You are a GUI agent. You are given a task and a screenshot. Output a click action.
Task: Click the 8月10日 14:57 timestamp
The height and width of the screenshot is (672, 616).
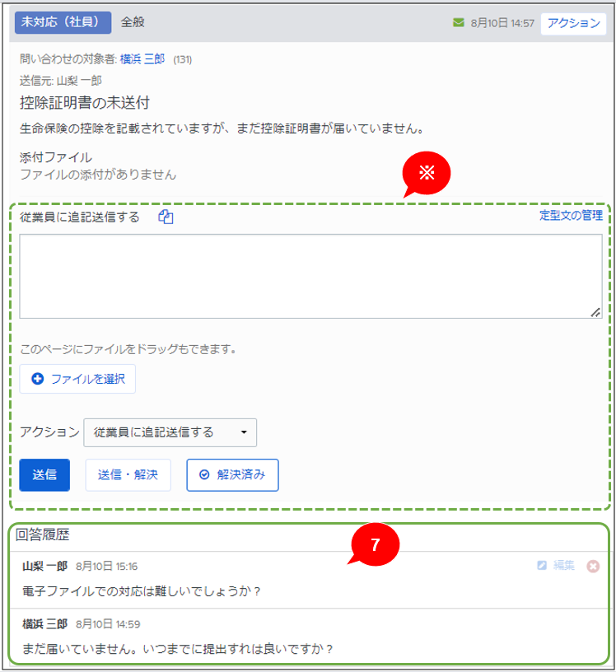502,23
